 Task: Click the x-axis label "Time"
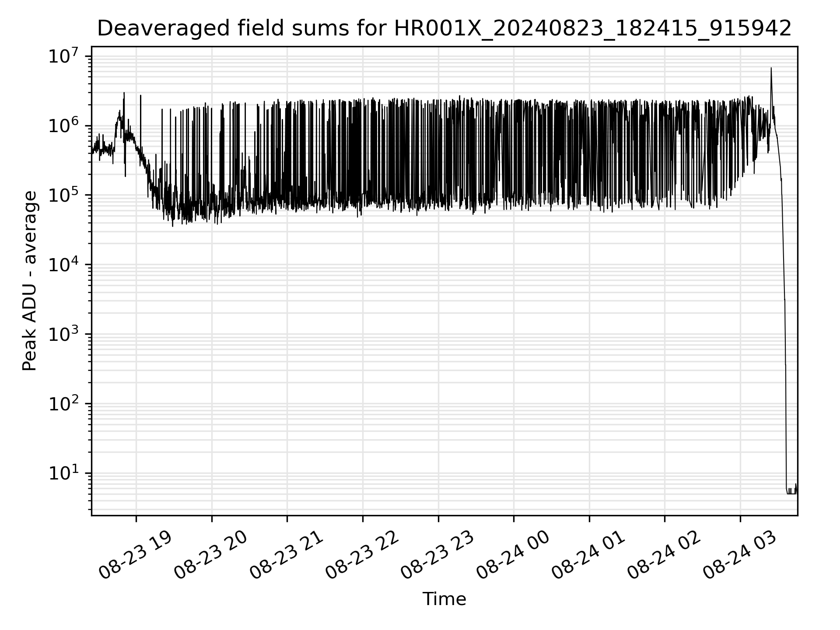444,599
